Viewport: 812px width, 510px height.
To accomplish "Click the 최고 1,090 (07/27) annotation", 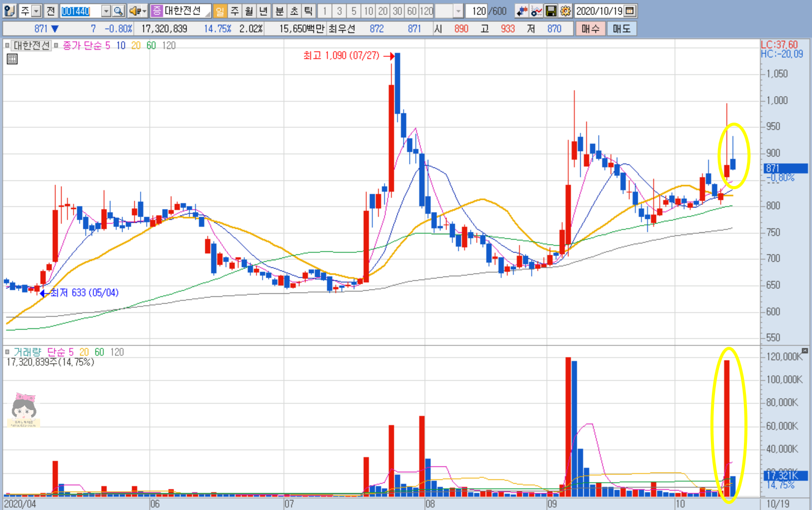I will click(341, 55).
